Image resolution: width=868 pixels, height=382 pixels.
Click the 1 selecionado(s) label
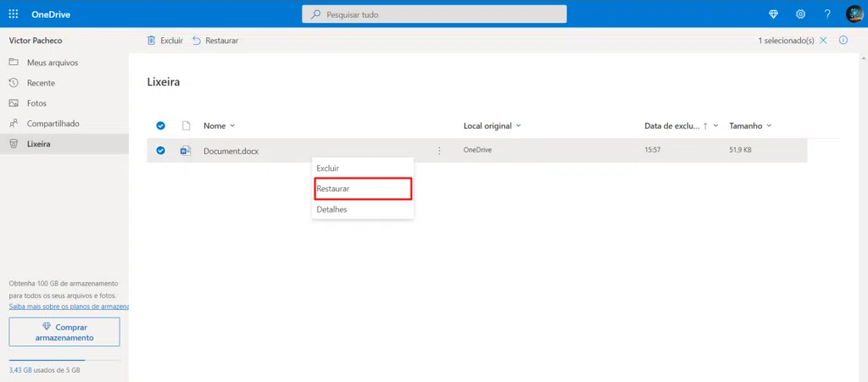tap(786, 41)
